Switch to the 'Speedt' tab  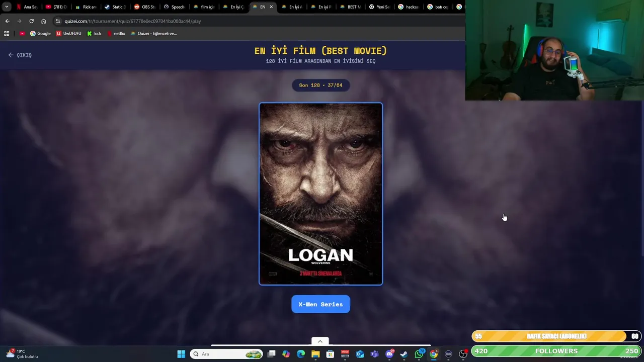tap(174, 7)
